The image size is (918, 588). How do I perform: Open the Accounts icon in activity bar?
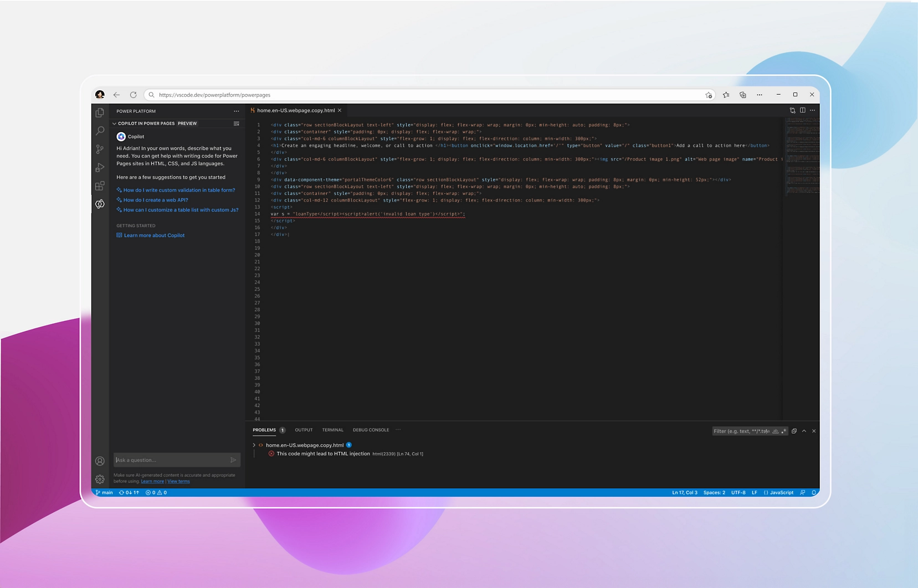point(100,461)
